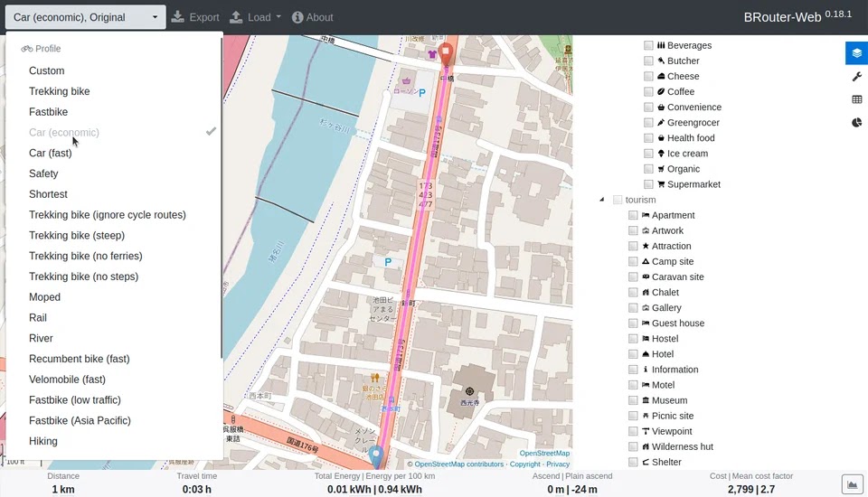Tick the Hostel checkbox
This screenshot has height=497, width=868.
point(633,339)
